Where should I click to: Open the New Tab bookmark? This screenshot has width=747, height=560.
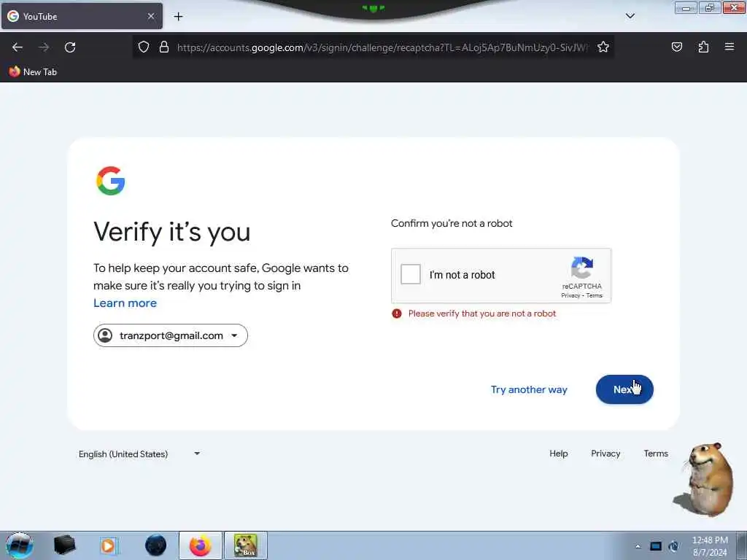(x=33, y=72)
